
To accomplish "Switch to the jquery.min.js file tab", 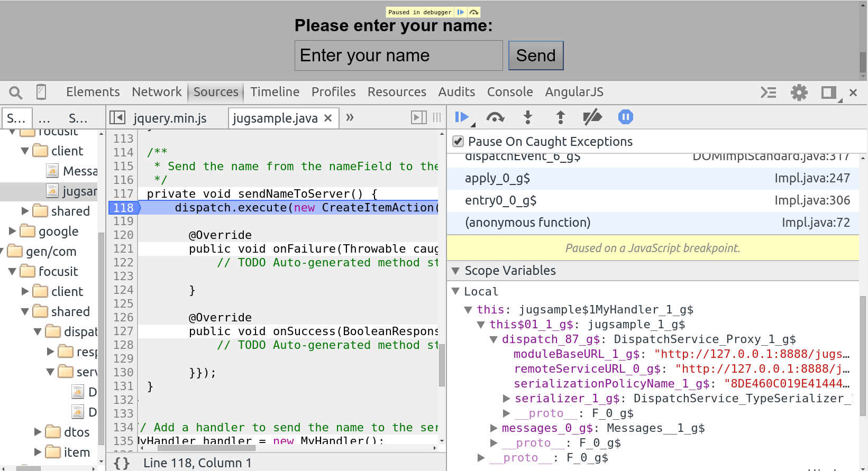I will tap(170, 118).
